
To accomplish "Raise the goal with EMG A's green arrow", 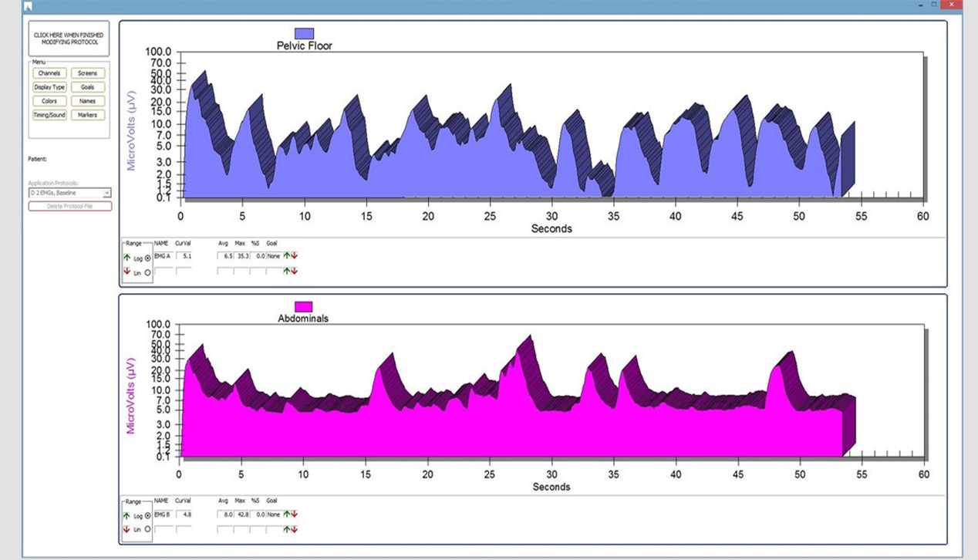I will [x=287, y=255].
